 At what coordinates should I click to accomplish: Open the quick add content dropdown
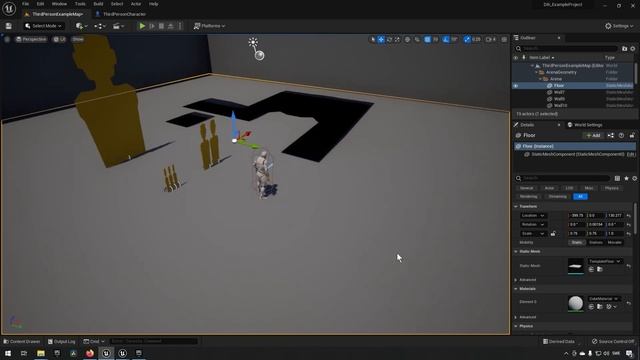[x=82, y=26]
